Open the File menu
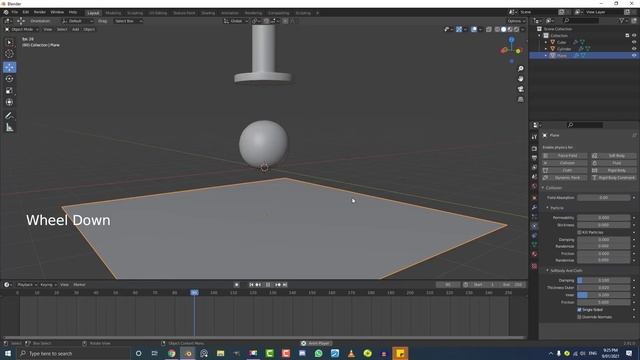 tap(15, 12)
